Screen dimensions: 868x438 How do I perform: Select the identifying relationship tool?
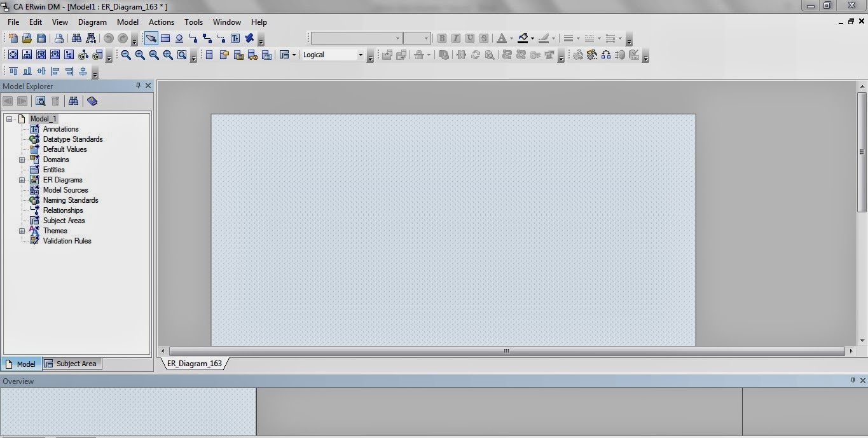pos(193,39)
